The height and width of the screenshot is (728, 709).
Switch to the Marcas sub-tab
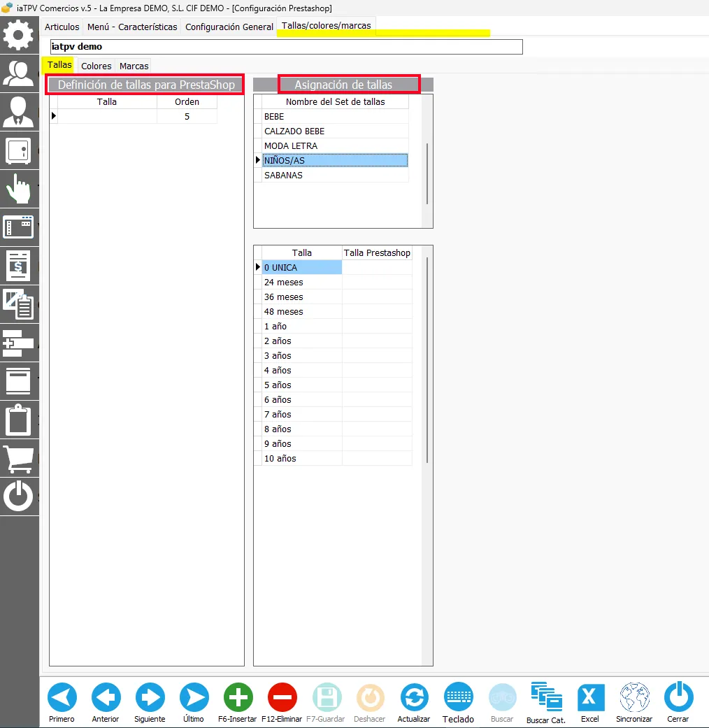click(134, 66)
